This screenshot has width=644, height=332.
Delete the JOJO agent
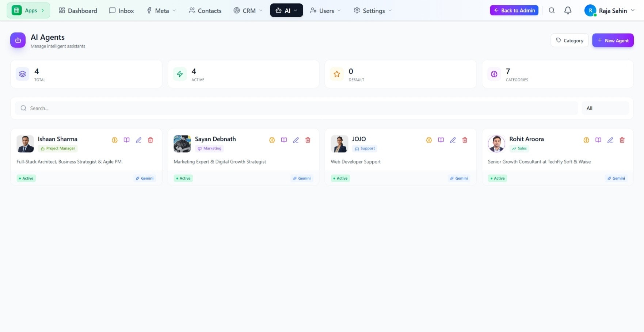[465, 140]
